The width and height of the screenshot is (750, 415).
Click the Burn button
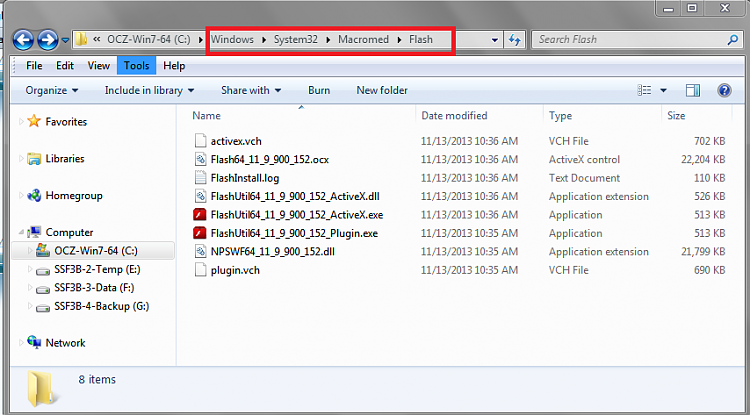point(319,90)
